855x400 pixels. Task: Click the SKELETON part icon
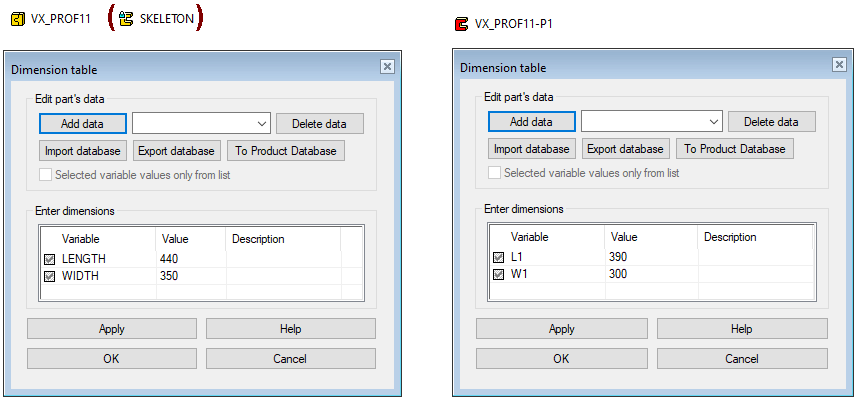[126, 19]
